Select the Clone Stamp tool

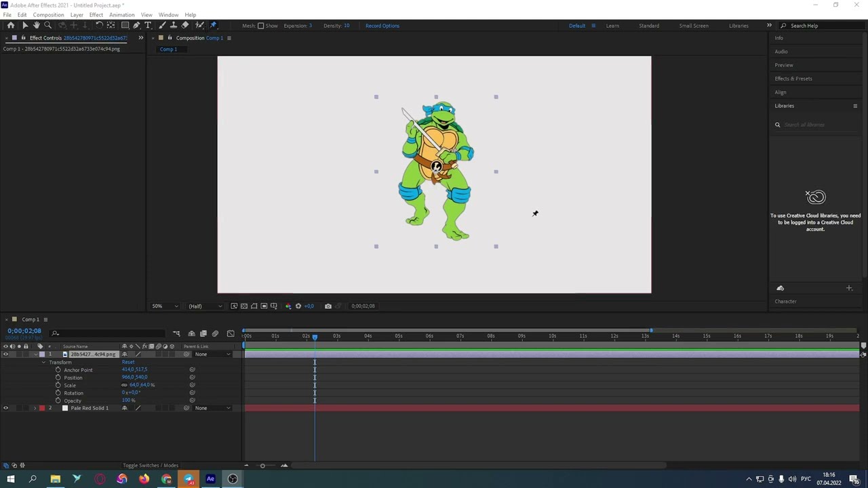pyautogui.click(x=174, y=25)
